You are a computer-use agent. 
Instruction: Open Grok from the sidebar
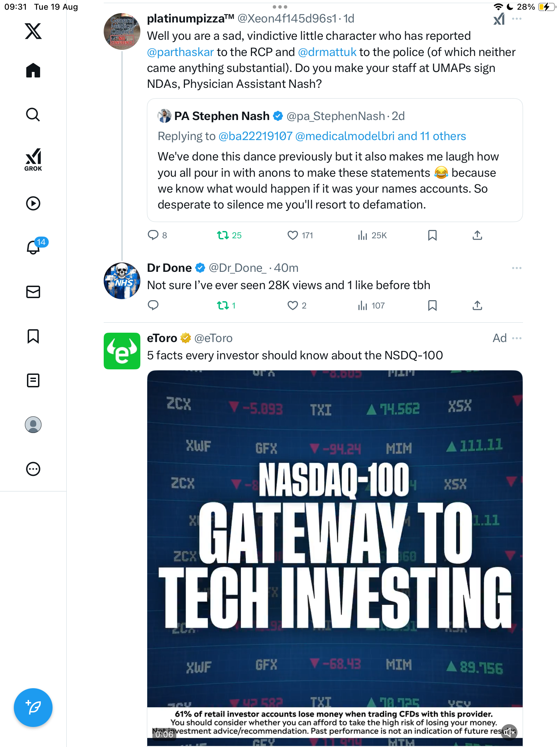click(x=33, y=159)
